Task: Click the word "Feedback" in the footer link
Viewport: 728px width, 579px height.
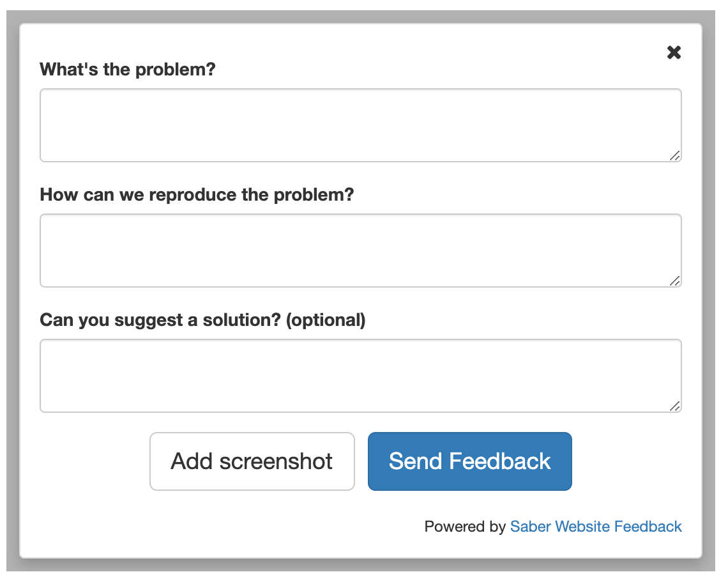Action: 648,527
